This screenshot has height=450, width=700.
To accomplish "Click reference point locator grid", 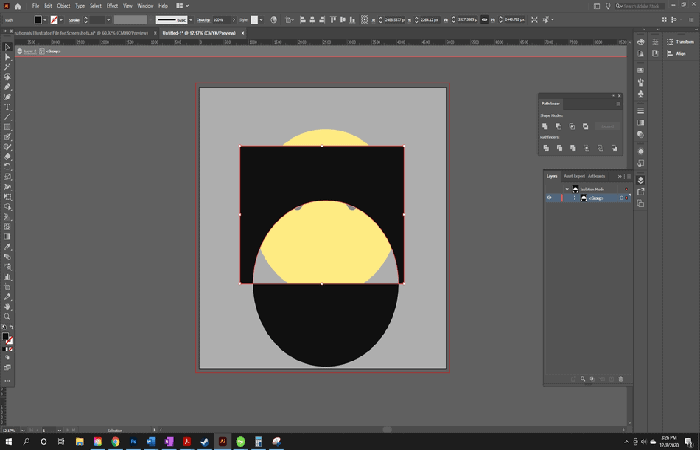I will click(x=365, y=20).
